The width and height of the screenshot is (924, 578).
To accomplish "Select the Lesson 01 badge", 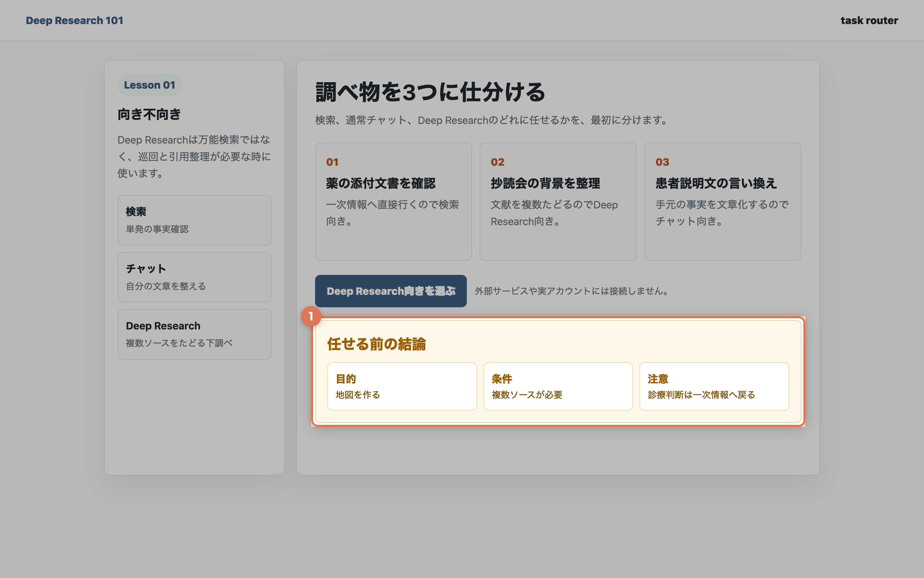I will click(x=149, y=85).
